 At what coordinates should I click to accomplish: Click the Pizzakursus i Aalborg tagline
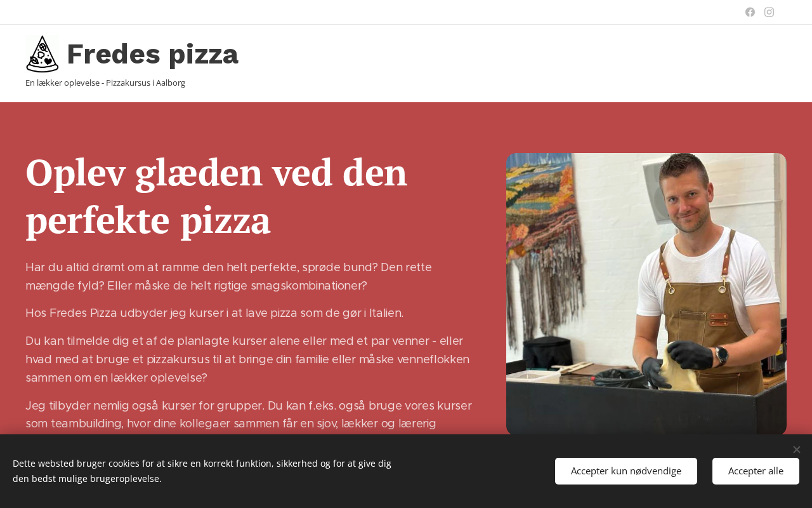(105, 83)
